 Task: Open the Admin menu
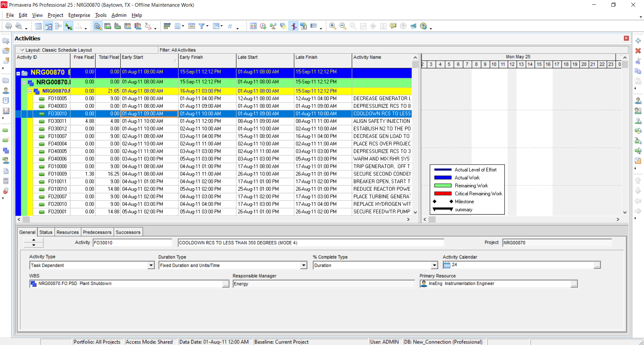tap(119, 15)
